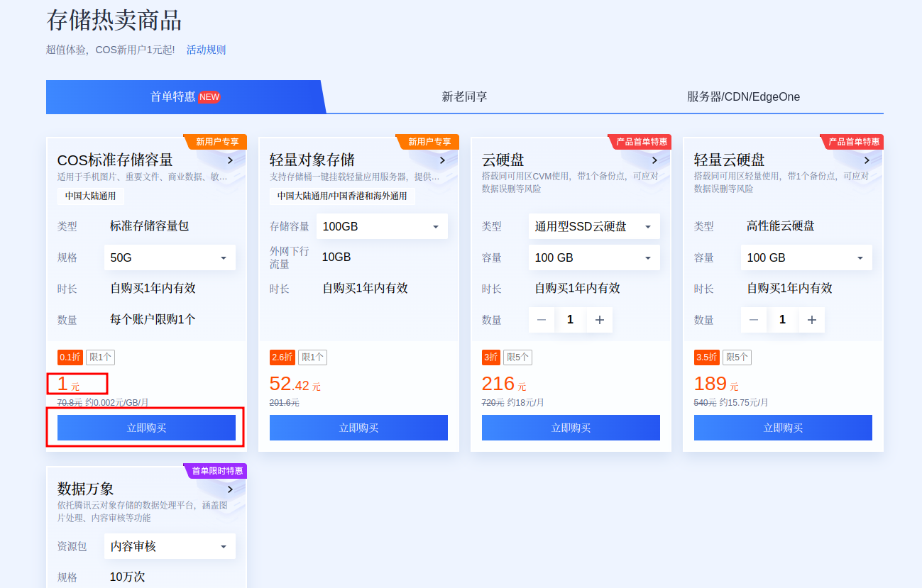This screenshot has width=922, height=588.
Task: Open the 100GB 存储容量 dropdown
Action: pos(382,226)
